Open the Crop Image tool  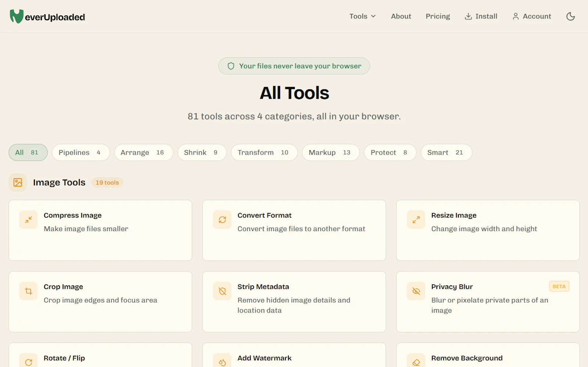[x=100, y=302]
